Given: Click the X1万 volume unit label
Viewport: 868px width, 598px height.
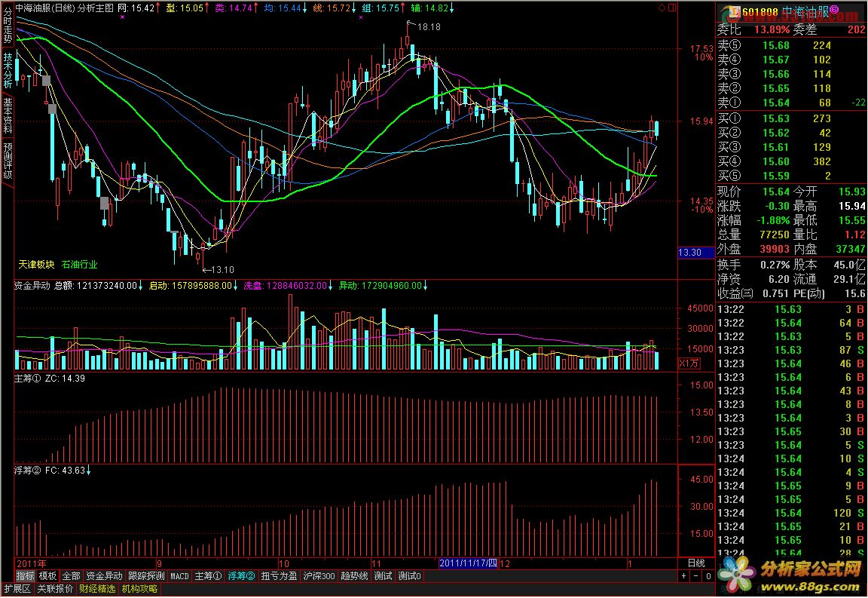Looking at the screenshot, I should (689, 363).
